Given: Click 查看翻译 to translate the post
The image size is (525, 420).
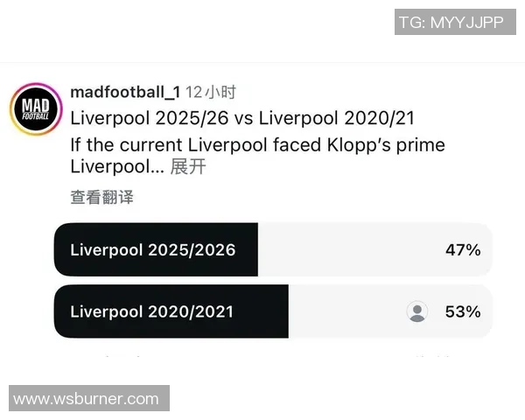Looking at the screenshot, I should (x=101, y=197).
